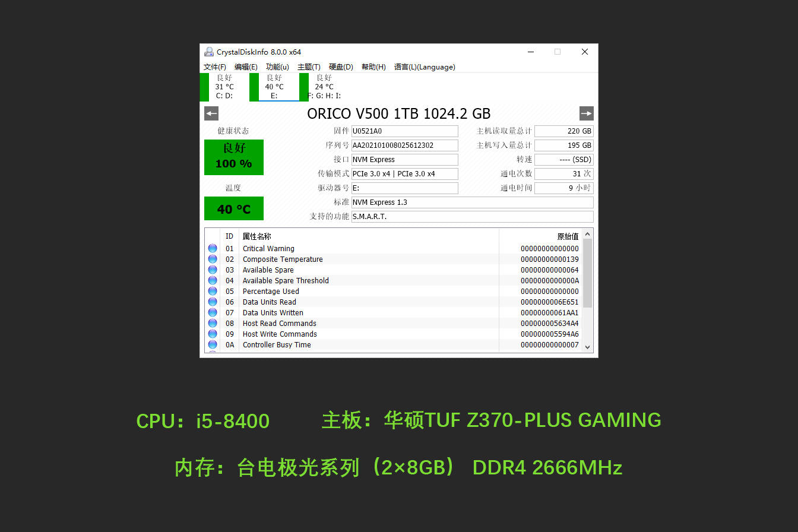The image size is (798, 532).
Task: Click status orb for Host Read Commands row
Action: pyautogui.click(x=213, y=324)
